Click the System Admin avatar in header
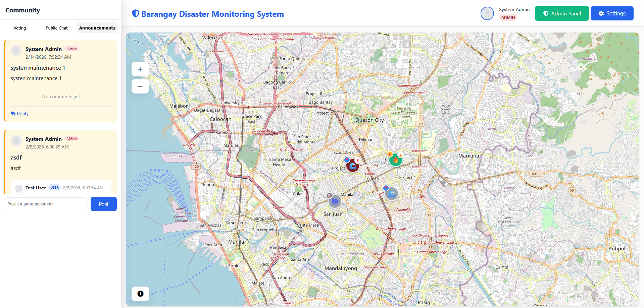644x308 pixels. pos(487,13)
